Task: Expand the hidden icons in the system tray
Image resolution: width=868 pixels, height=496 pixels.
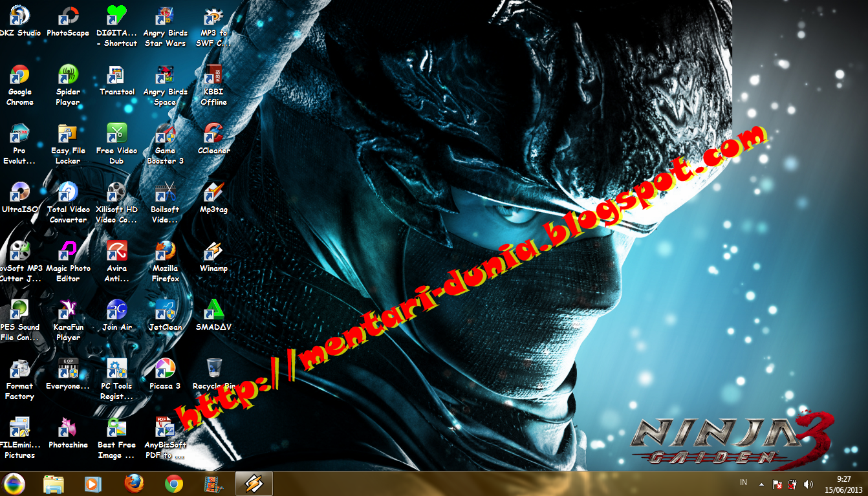Action: [761, 484]
